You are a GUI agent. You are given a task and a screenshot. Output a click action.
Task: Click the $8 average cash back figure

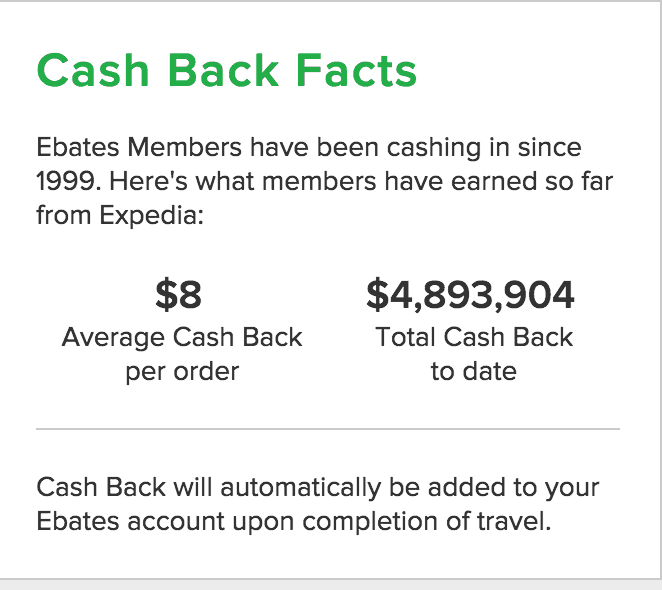pyautogui.click(x=179, y=294)
